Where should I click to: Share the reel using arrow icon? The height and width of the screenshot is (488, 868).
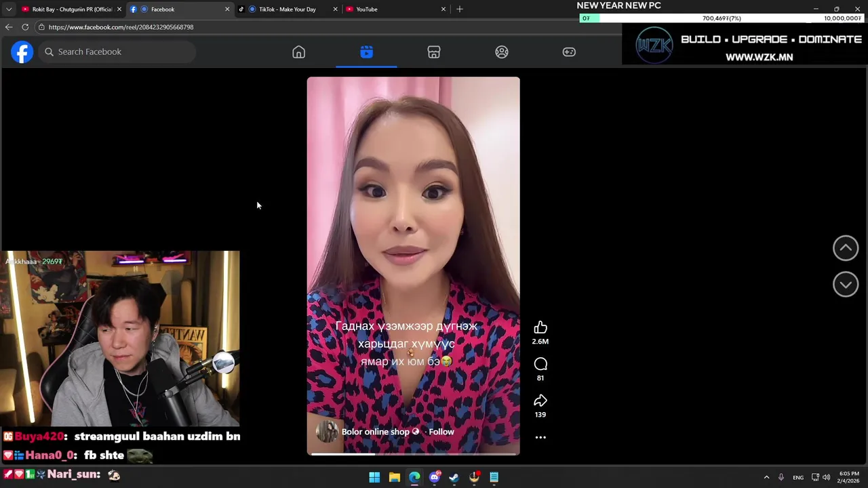click(x=540, y=401)
